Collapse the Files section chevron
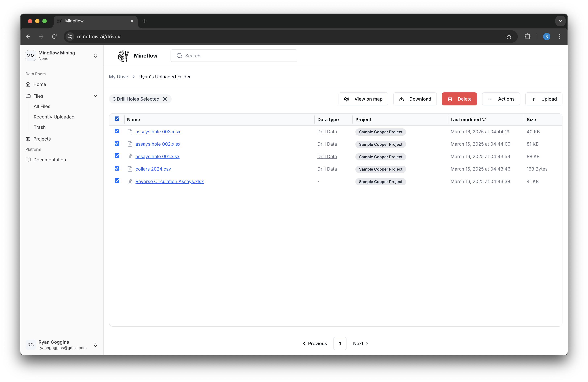Image resolution: width=588 pixels, height=382 pixels. [x=95, y=96]
